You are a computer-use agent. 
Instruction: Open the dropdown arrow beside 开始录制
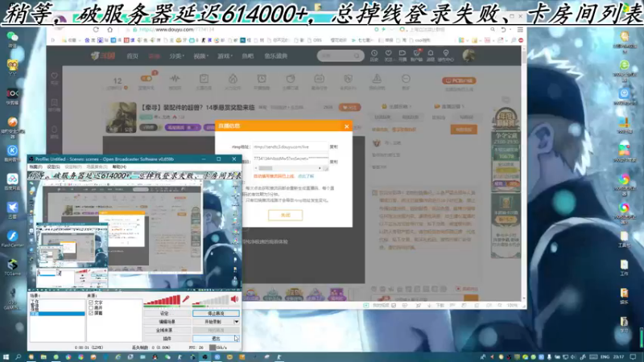[x=237, y=322]
